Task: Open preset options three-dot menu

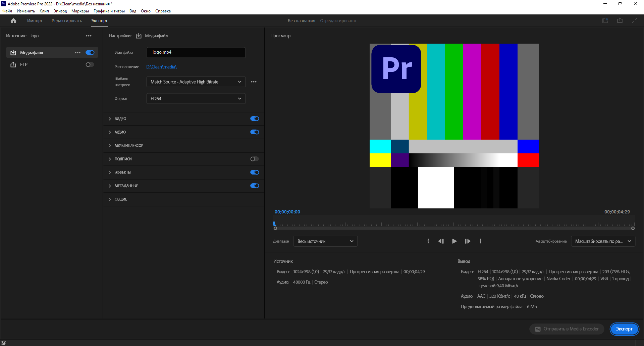Action: pyautogui.click(x=254, y=82)
